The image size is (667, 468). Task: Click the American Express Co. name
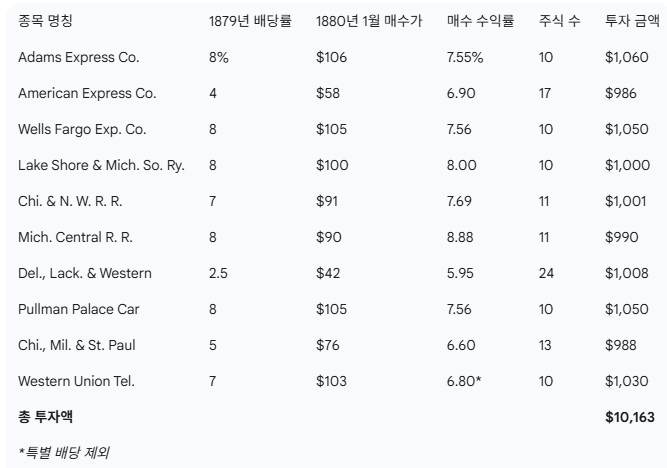(x=87, y=93)
